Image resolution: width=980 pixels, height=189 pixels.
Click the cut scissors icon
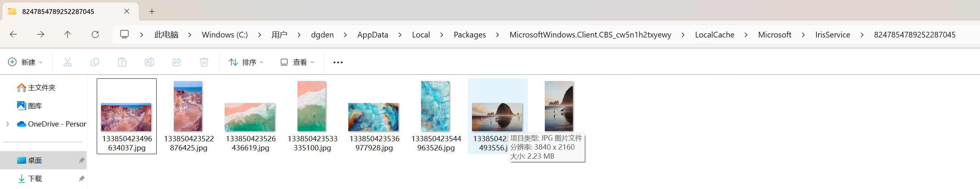(67, 62)
